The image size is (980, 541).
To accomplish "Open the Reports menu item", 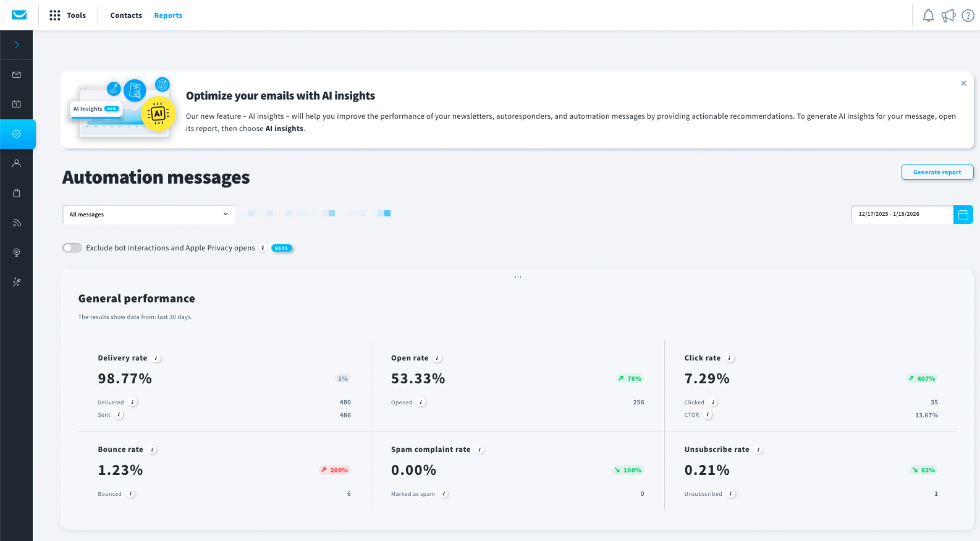I will coord(168,15).
